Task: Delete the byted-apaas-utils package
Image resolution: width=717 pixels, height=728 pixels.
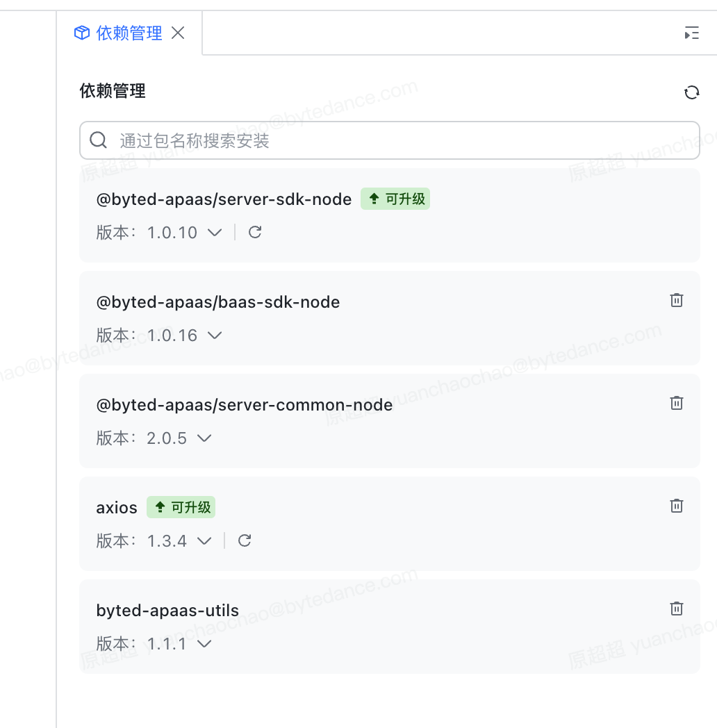Action: tap(677, 609)
